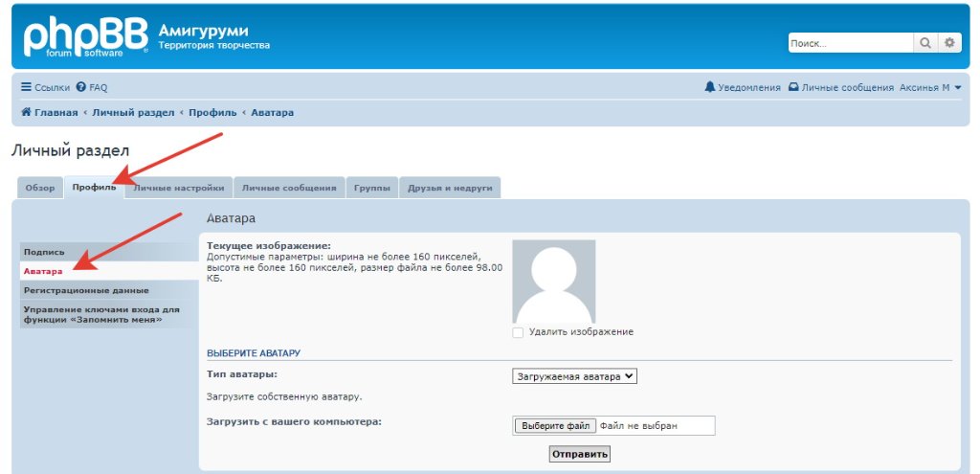This screenshot has height=474, width=980.
Task: Open notifications bell icon
Action: [x=709, y=87]
